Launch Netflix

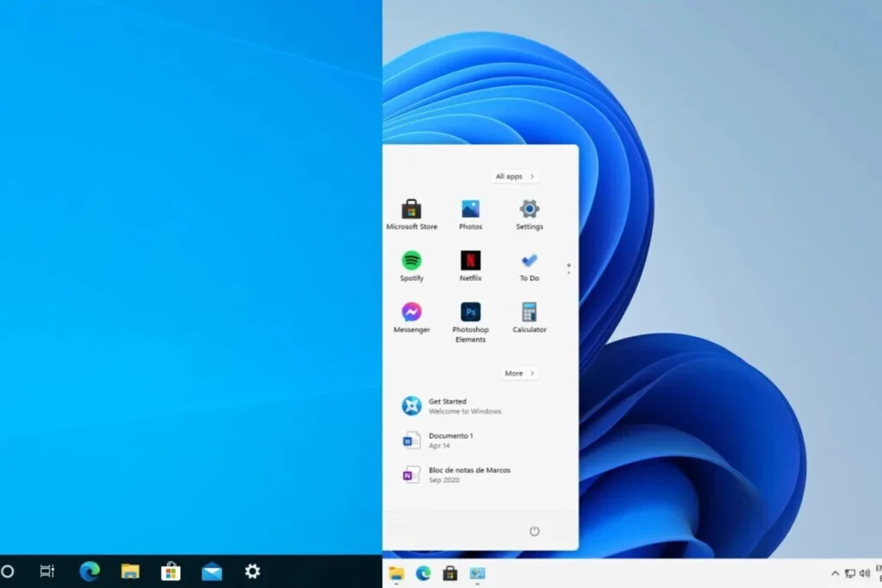point(470,263)
